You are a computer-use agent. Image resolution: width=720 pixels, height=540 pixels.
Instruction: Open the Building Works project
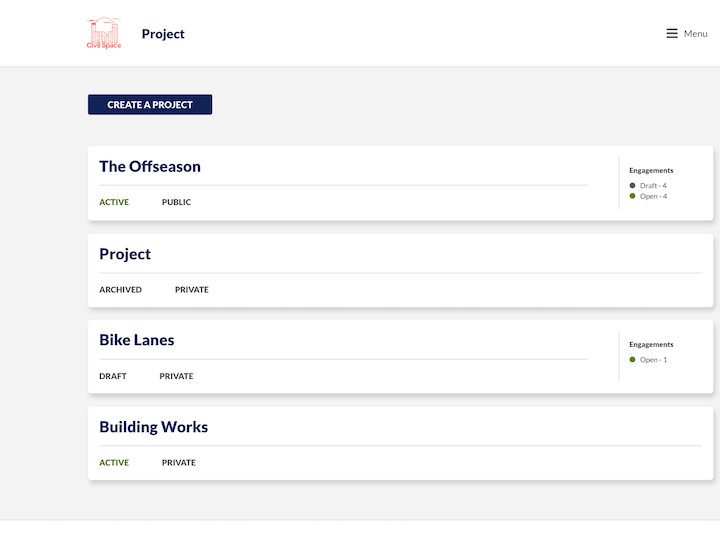point(153,427)
